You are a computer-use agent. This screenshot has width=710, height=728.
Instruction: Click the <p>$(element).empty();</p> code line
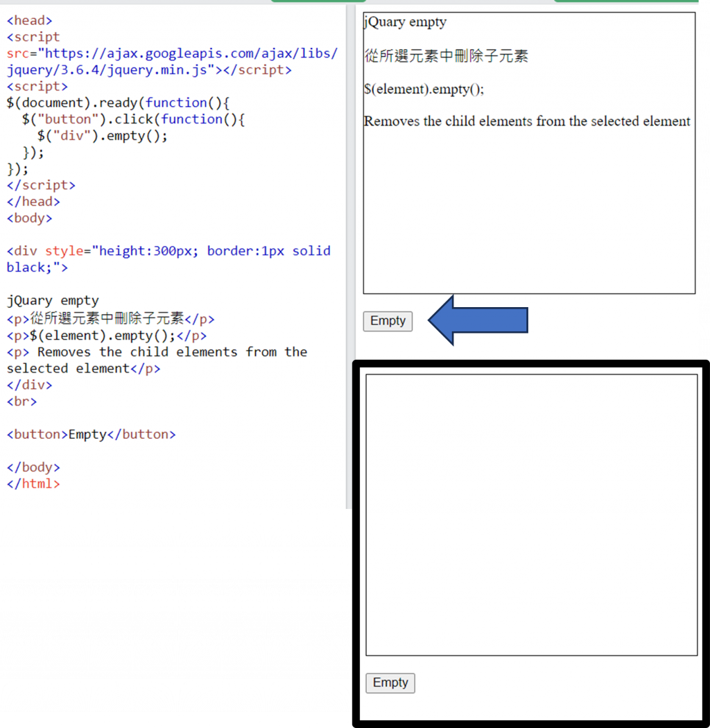click(x=106, y=336)
